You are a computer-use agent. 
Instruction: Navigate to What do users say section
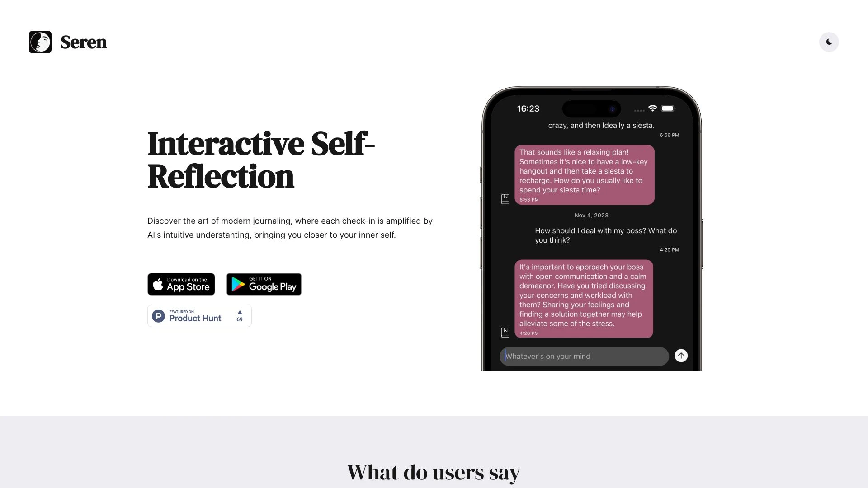(434, 471)
